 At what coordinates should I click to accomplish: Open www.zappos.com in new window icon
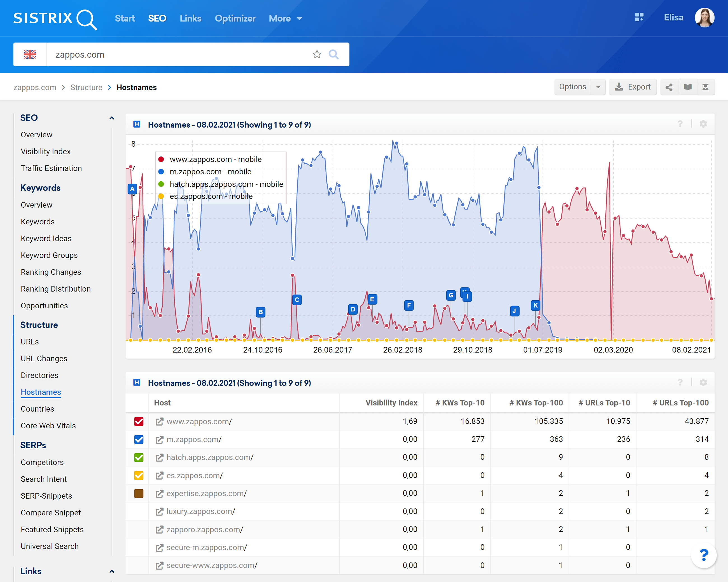[x=159, y=421]
